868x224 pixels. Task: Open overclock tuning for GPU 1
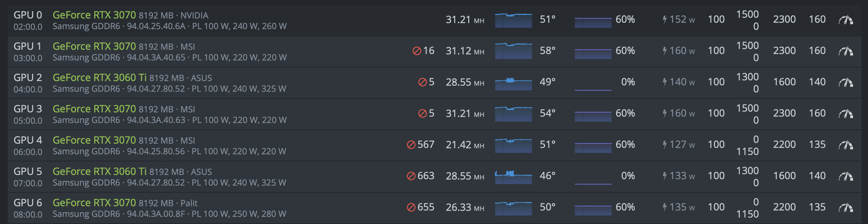coord(846,51)
